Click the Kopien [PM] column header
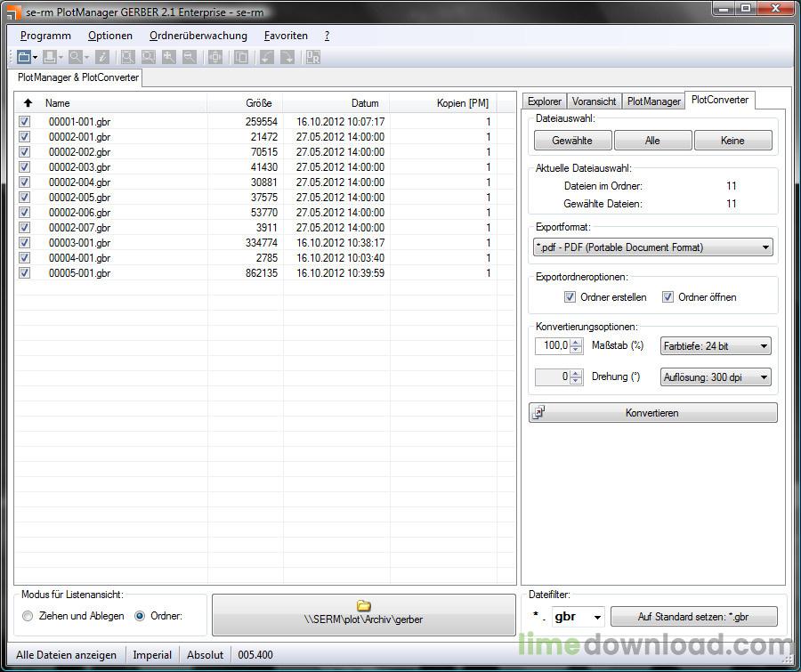 click(x=443, y=102)
